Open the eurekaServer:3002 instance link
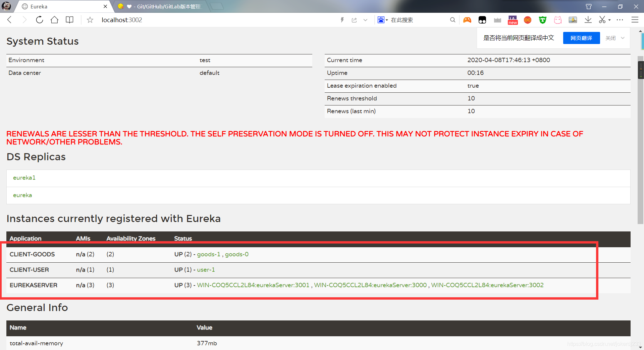The width and height of the screenshot is (644, 350). click(x=487, y=285)
